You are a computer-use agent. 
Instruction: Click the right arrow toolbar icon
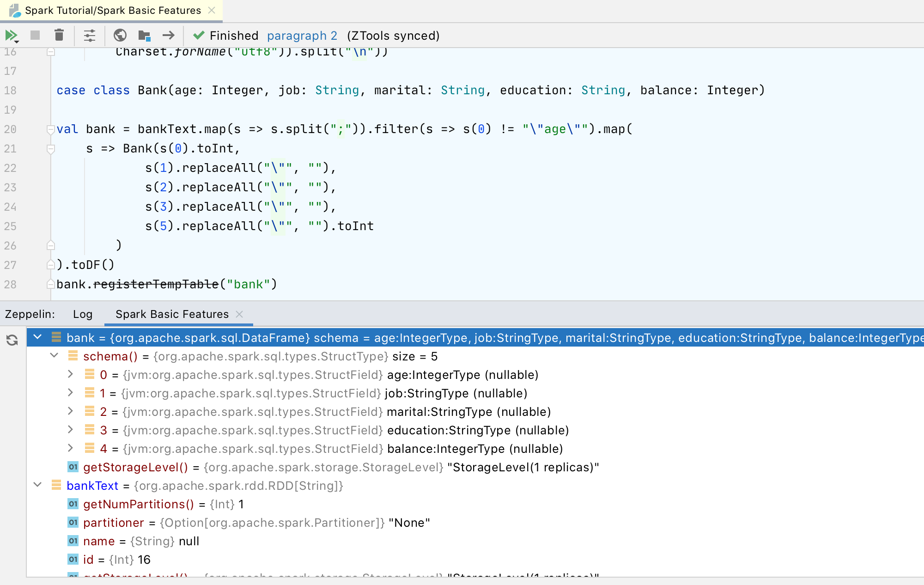click(x=169, y=36)
